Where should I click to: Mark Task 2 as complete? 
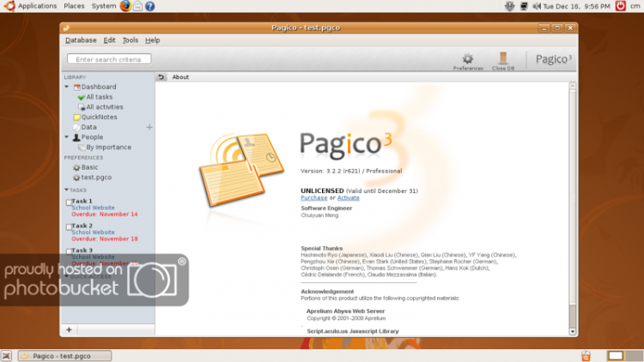click(x=68, y=226)
